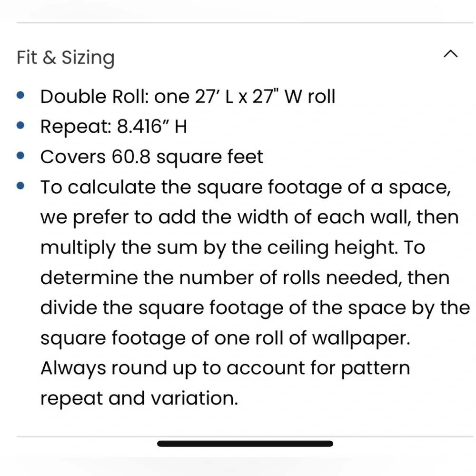Click the word 'Sizing' in the header
The height and width of the screenshot is (476, 476).
point(88,58)
